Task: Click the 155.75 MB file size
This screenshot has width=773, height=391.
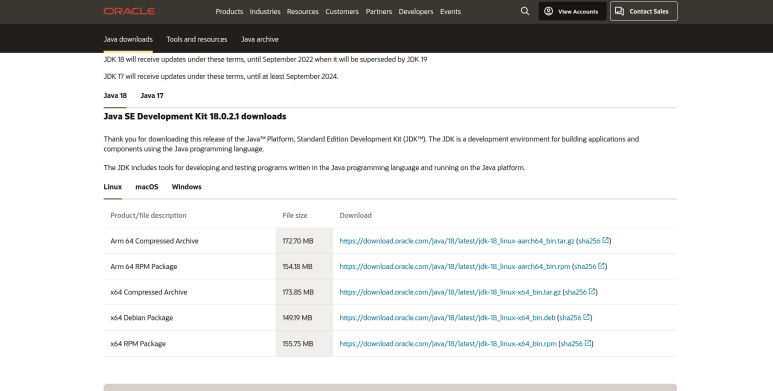Action: point(298,344)
